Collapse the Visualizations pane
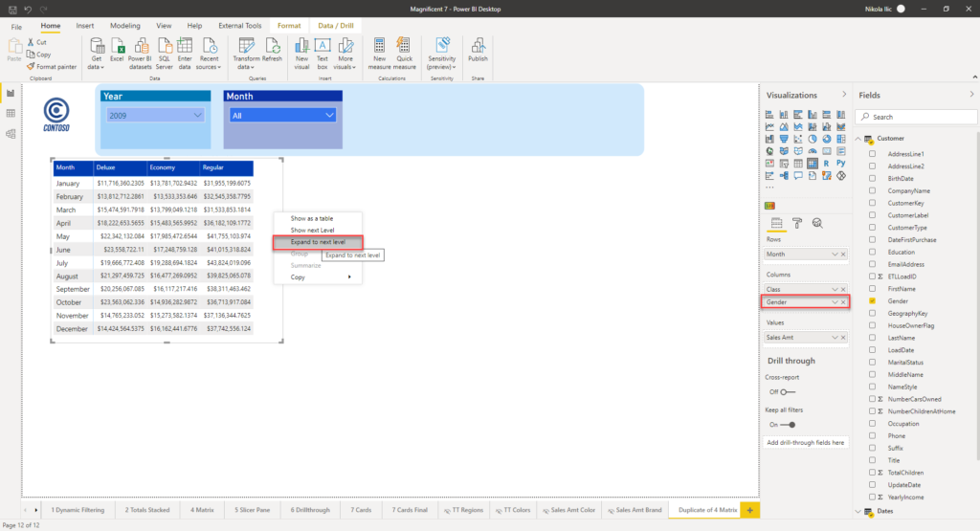The width and height of the screenshot is (980, 531). coord(844,95)
